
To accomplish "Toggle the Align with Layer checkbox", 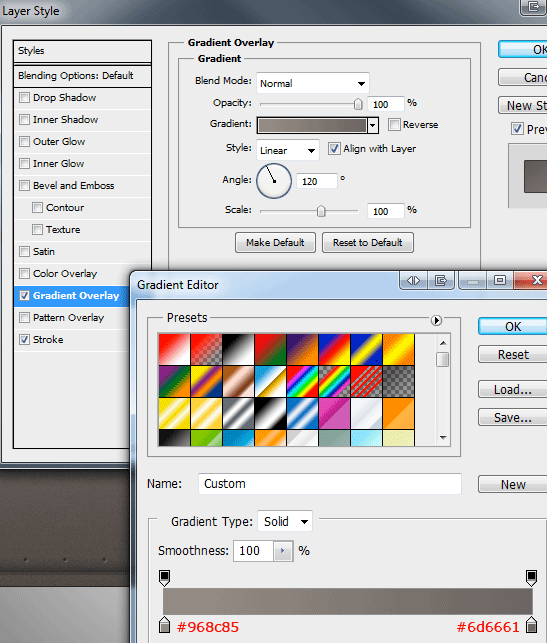I will coord(334,148).
